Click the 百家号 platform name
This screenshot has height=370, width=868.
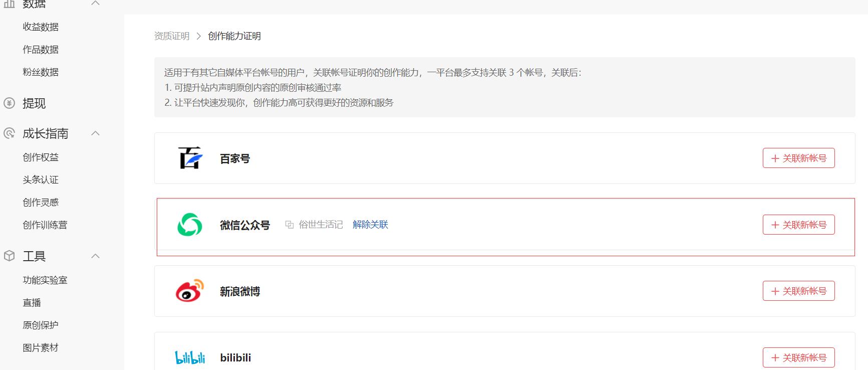point(235,158)
